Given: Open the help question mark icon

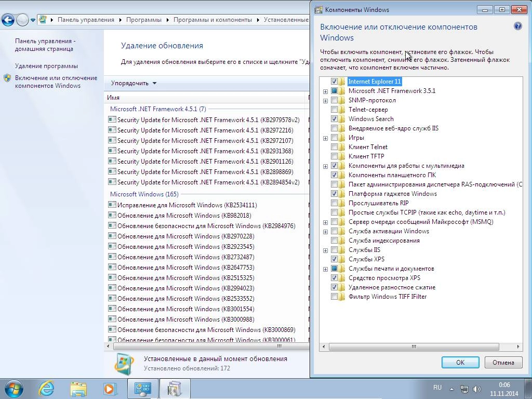Looking at the screenshot, I should [518, 26].
